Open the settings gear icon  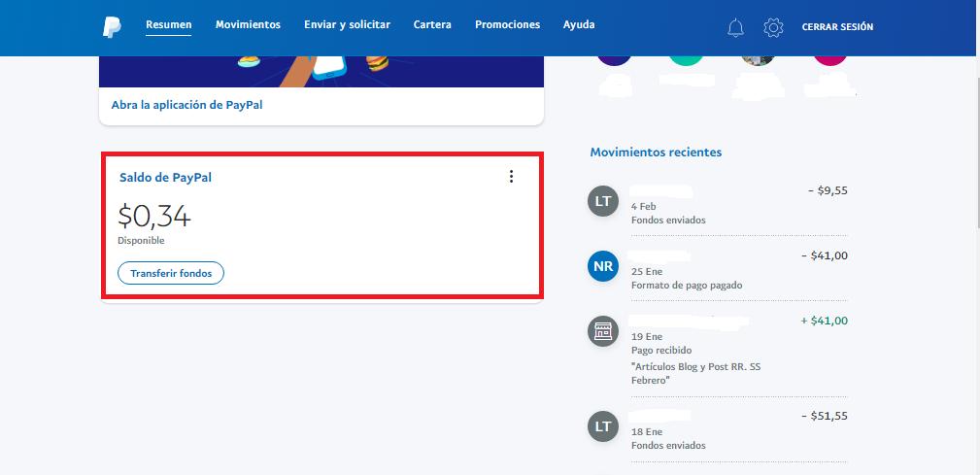[x=773, y=27]
